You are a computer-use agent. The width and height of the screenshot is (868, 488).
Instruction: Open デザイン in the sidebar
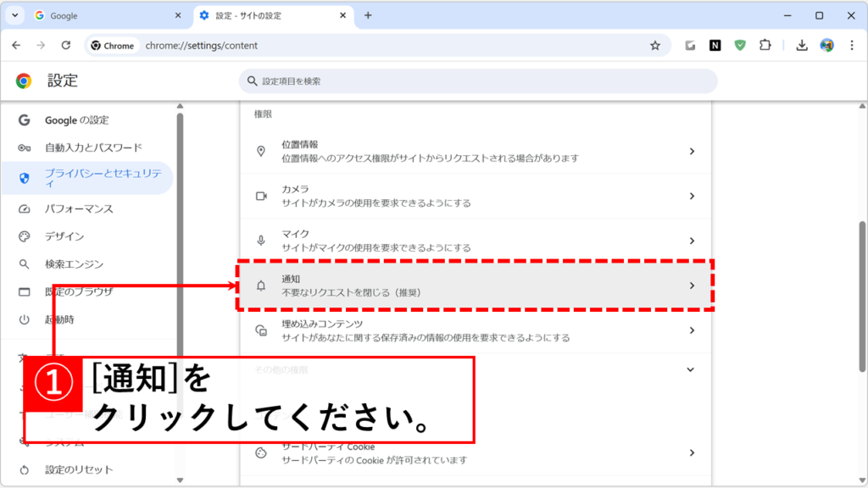pos(87,236)
